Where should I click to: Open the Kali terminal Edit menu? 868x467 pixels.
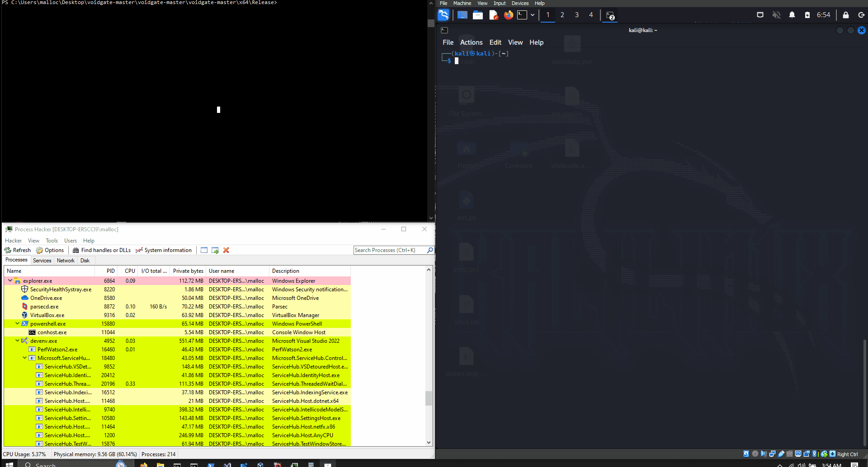pos(495,42)
